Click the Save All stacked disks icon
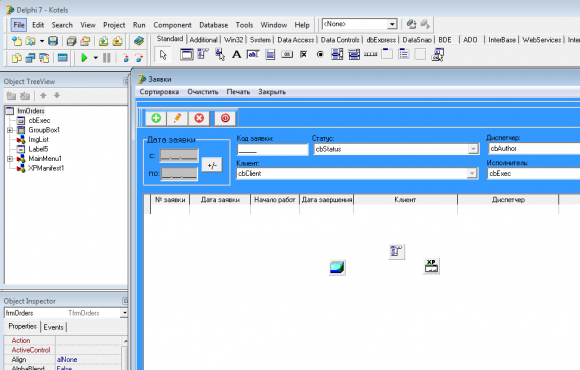Image resolution: width=580 pixels, height=370 pixels. point(71,41)
